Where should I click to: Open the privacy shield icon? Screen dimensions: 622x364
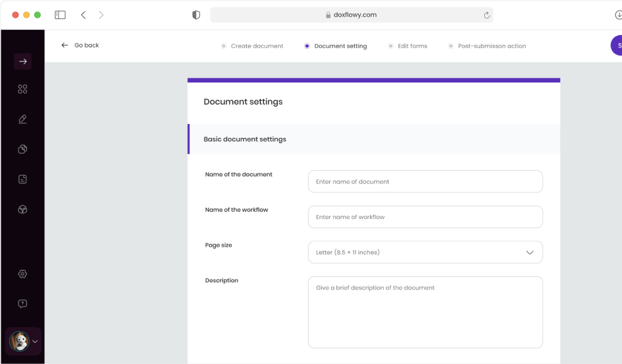point(196,15)
